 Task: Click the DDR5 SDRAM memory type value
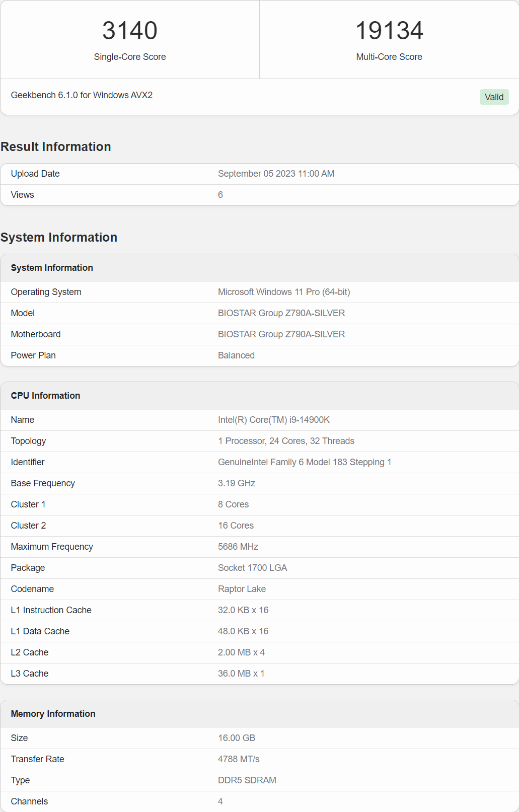247,780
